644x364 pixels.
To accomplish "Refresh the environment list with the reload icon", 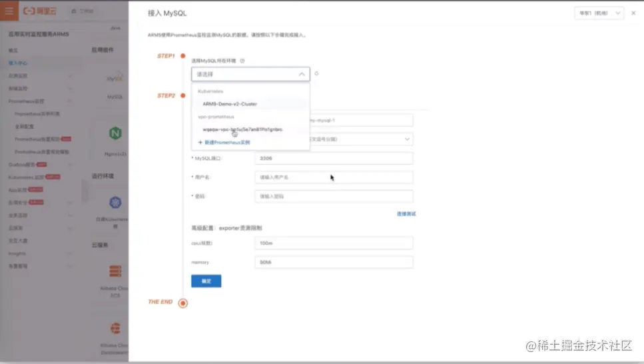I will point(316,73).
